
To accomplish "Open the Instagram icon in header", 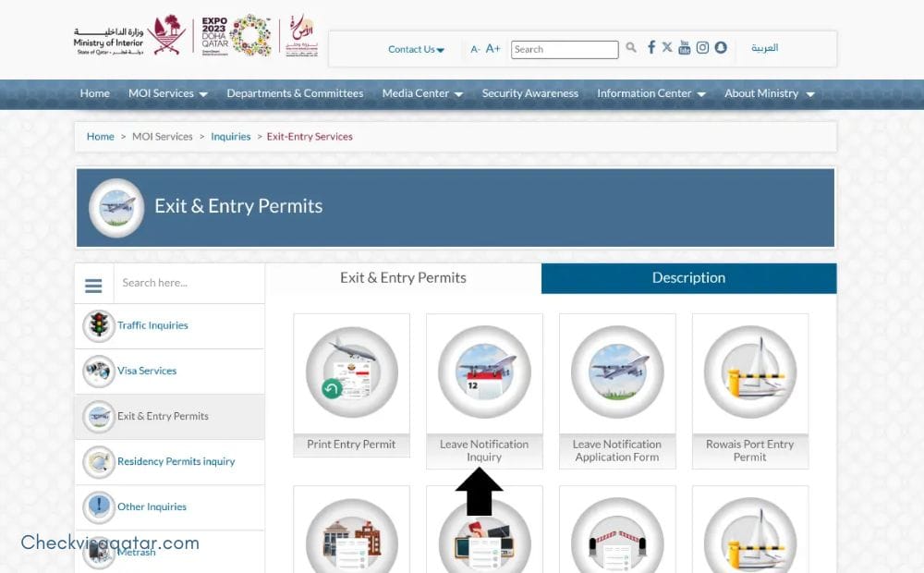I will (x=702, y=48).
